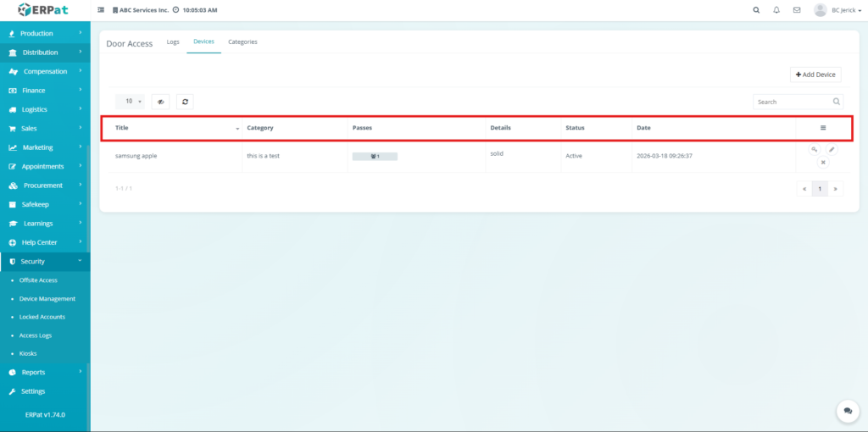This screenshot has width=868, height=432.
Task: Toggle the sidebar menu icon in top bar
Action: coord(102,10)
